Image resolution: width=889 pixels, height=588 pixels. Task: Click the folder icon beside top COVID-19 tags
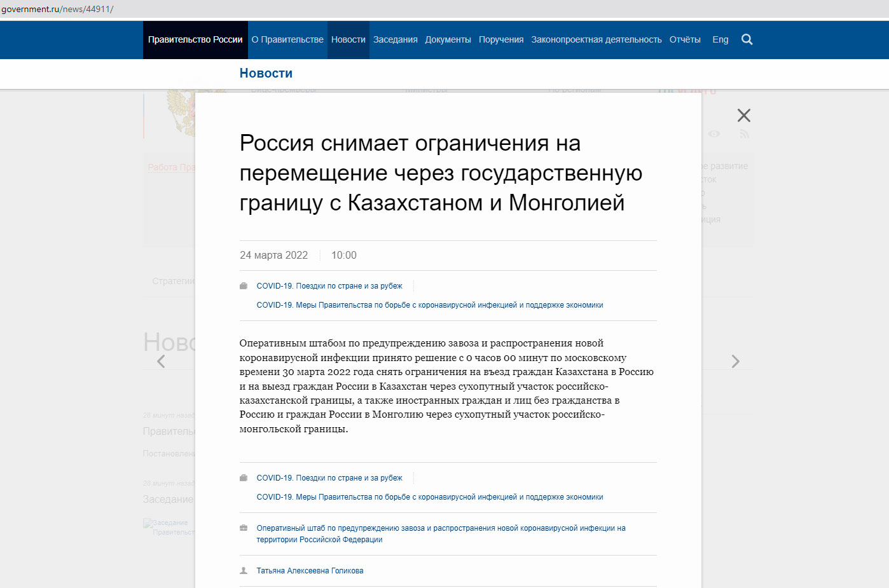[244, 286]
